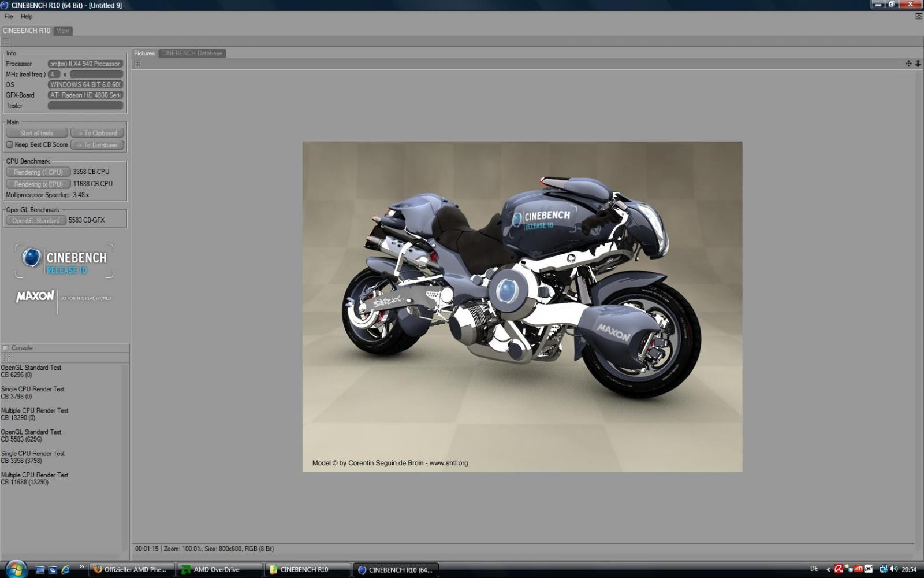Click the empty Tester name field
Image resolution: width=924 pixels, height=578 pixels.
tap(85, 106)
